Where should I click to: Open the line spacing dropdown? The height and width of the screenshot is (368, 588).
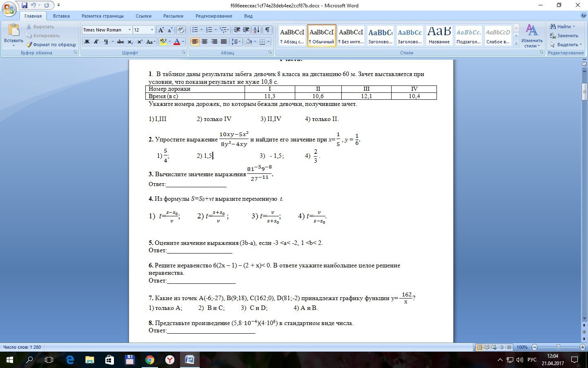tap(236, 42)
